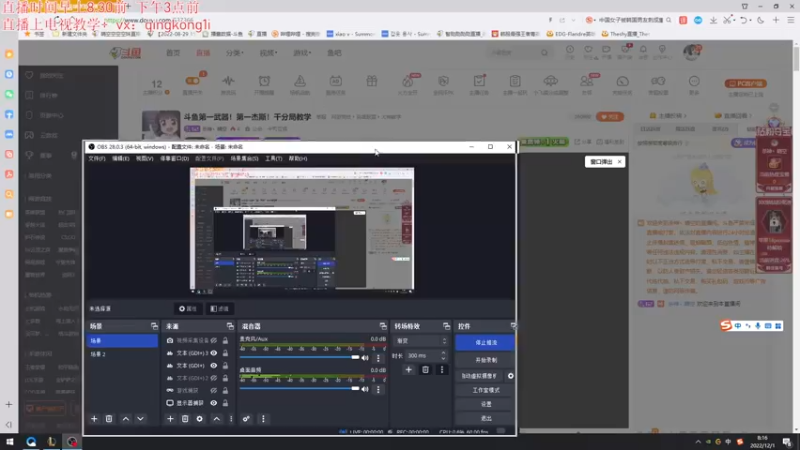Move the selected scene up

[126, 419]
